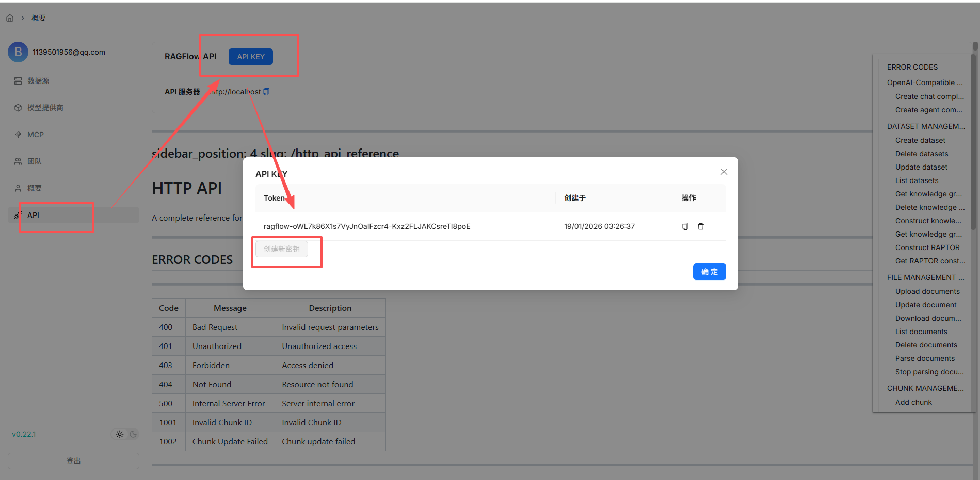Open the 模型提供商 sidebar item
980x480 pixels.
[x=73, y=108]
